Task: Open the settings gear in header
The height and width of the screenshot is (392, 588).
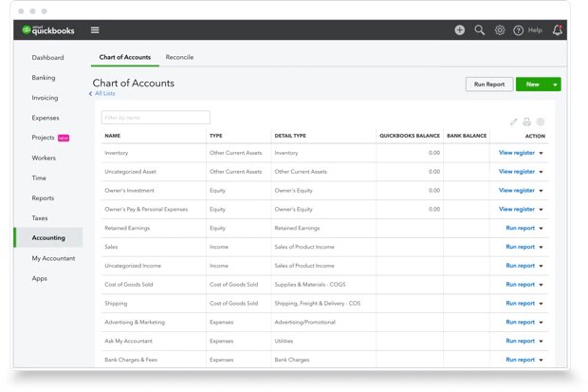Action: (500, 30)
